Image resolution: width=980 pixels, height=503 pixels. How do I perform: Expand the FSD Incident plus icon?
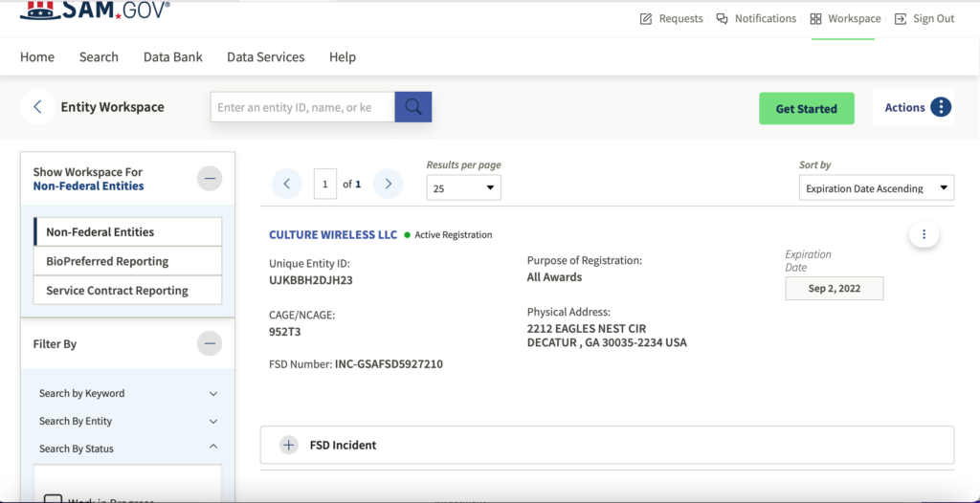289,445
